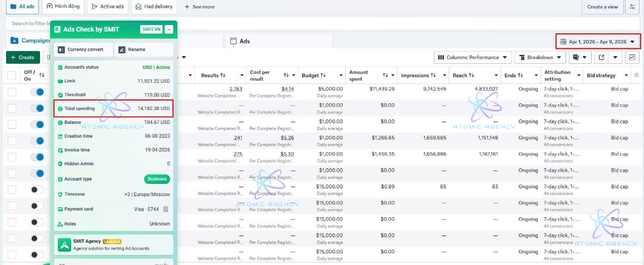Minimize the Ads Check by SMIT panel

tap(169, 29)
